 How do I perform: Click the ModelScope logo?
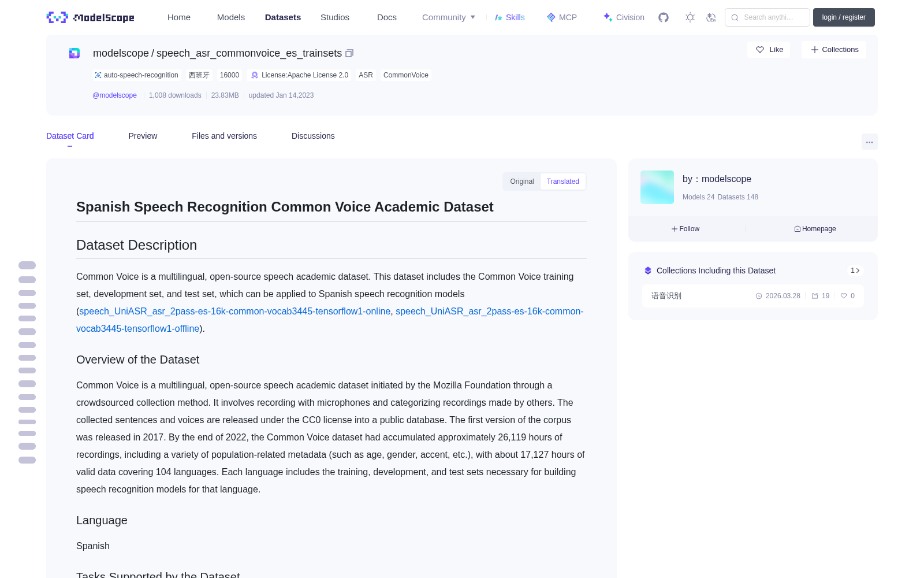[x=91, y=17]
